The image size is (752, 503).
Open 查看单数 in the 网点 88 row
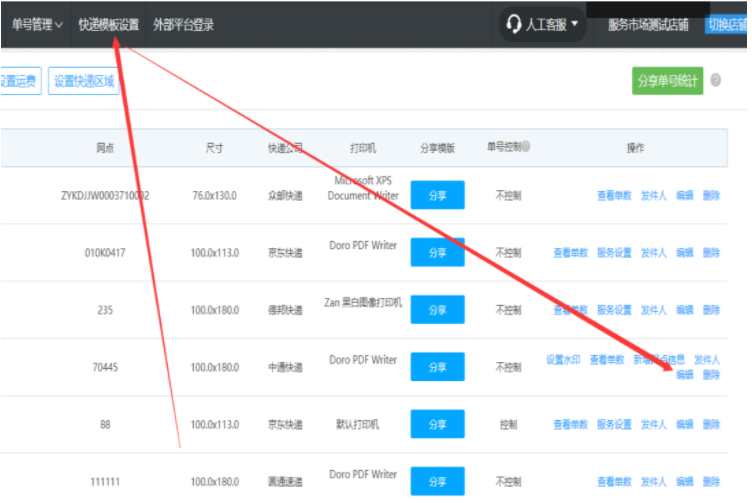pos(570,424)
